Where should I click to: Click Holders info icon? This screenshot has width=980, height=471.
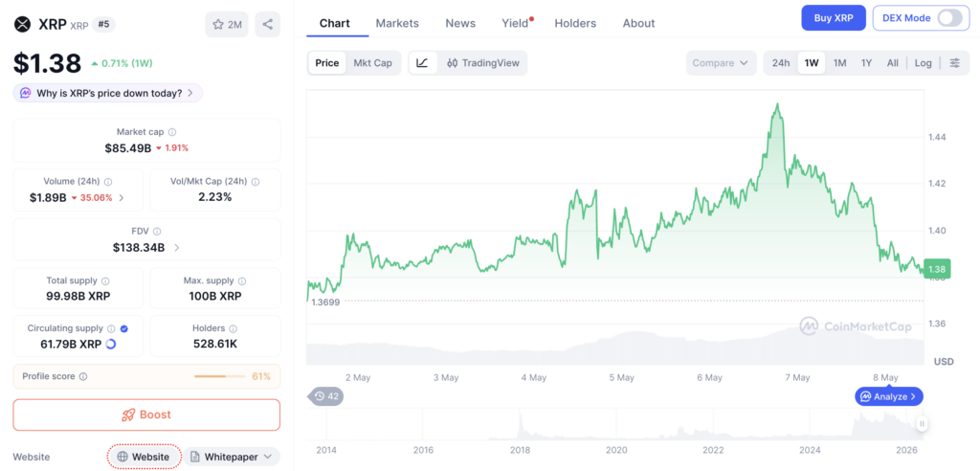pos(234,328)
